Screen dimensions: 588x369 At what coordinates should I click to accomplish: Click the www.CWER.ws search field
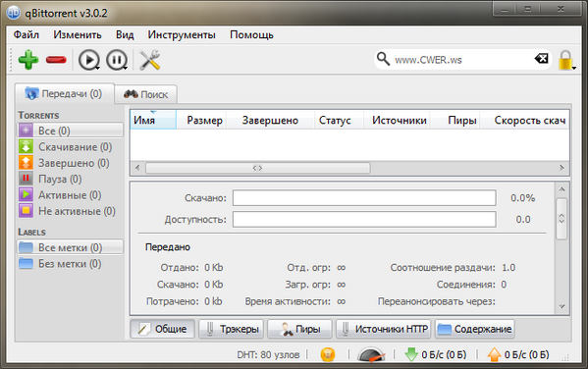click(x=463, y=60)
